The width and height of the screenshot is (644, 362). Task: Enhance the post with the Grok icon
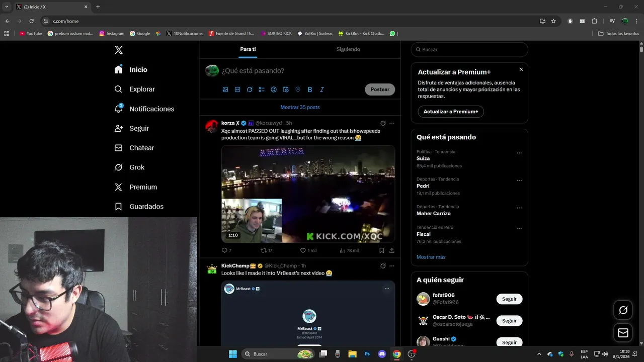(250, 89)
